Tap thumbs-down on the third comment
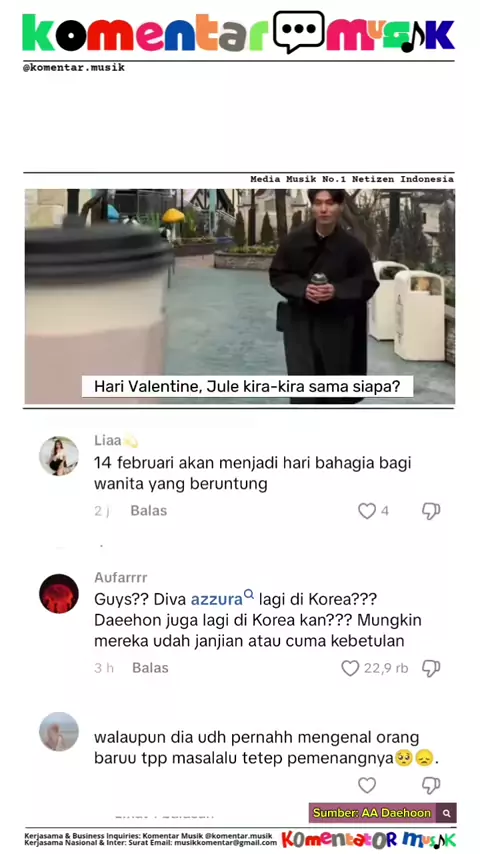480x854 pixels. [431, 785]
